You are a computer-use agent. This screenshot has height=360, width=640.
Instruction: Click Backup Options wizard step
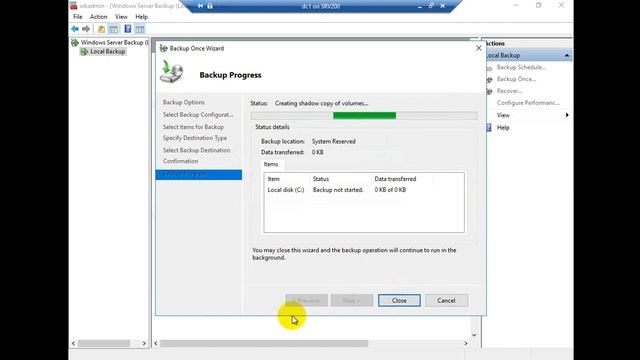click(184, 102)
